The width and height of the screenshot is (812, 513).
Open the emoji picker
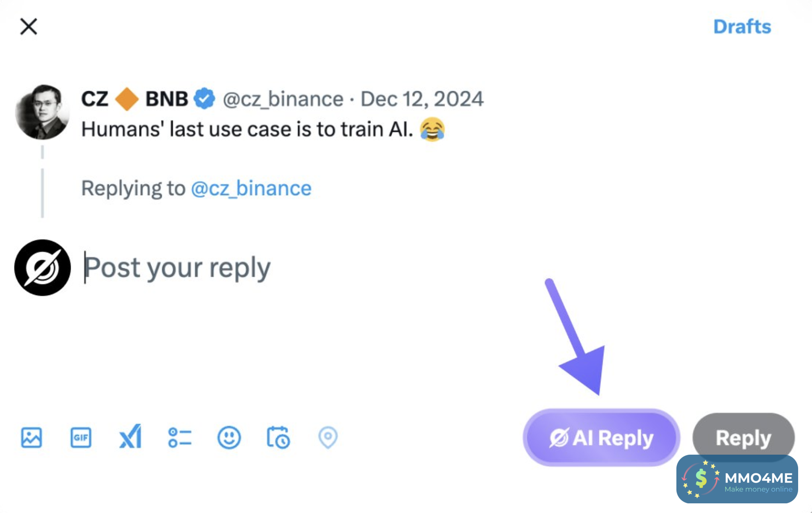click(229, 437)
